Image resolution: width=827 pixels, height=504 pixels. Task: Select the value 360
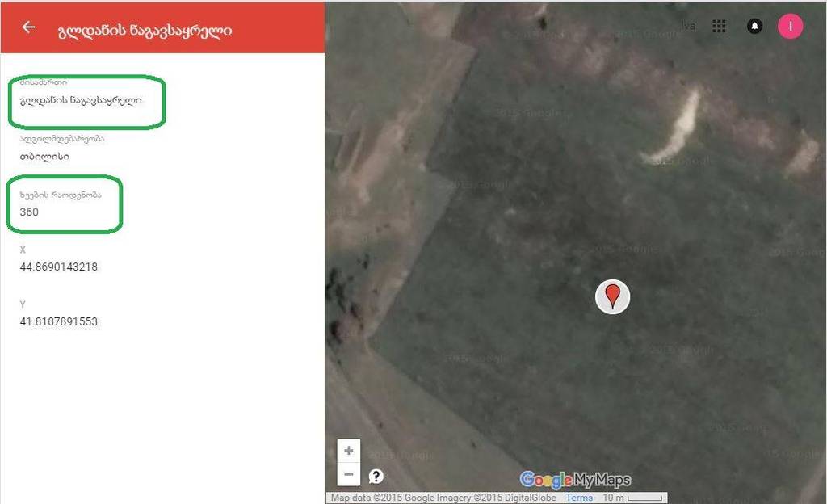(x=29, y=212)
